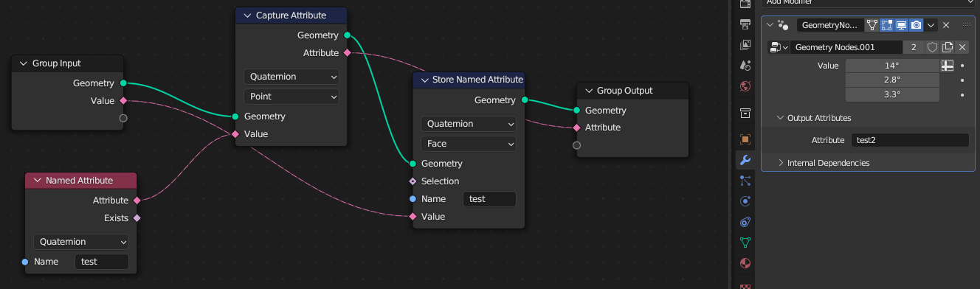The height and width of the screenshot is (289, 980).
Task: Click the Selection socket on Store Named Attribute
Action: click(x=413, y=181)
